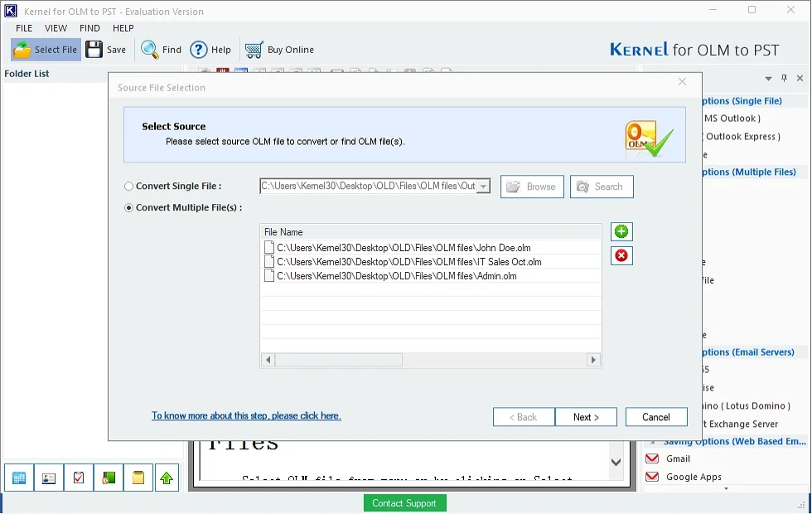The width and height of the screenshot is (812, 514).
Task: Open the single file path dropdown
Action: (483, 186)
